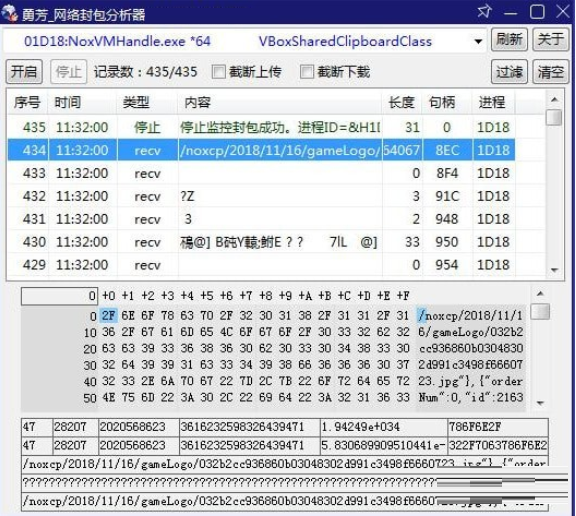Viewport: 576px width, 516px height.
Task: Click column header +F in hex view
Action: [x=403, y=296]
